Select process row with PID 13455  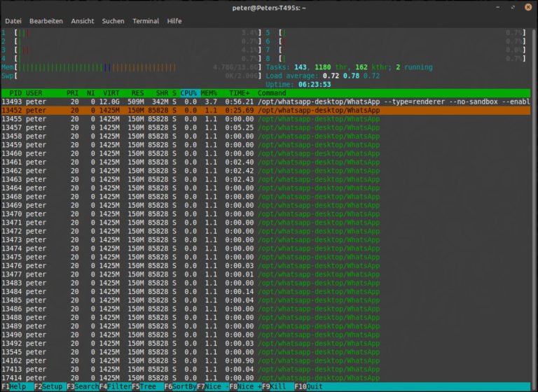click(x=265, y=119)
